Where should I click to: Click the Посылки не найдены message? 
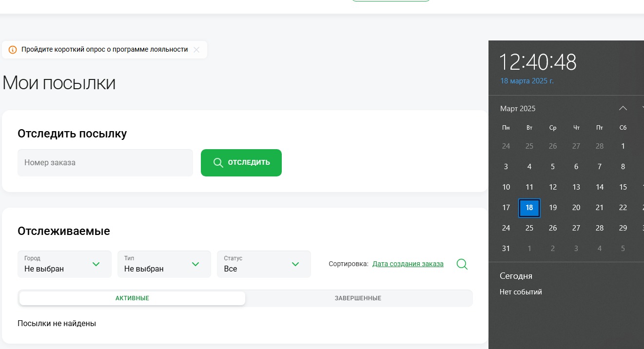coord(57,324)
